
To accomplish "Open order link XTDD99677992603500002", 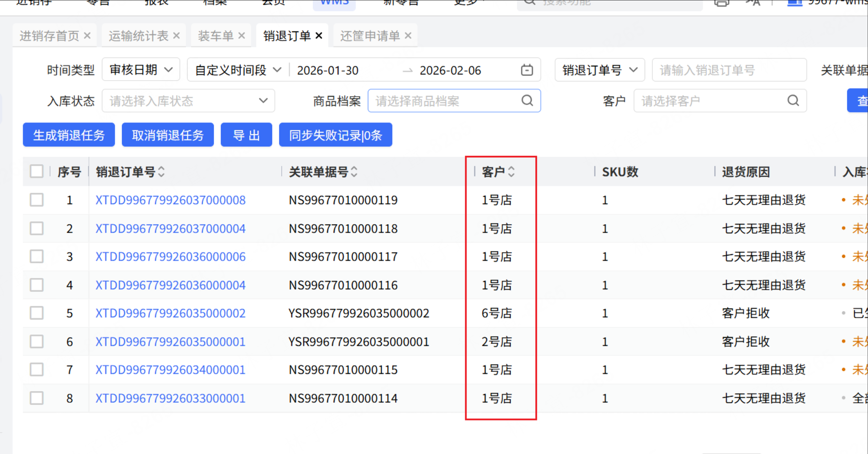I will tap(170, 313).
